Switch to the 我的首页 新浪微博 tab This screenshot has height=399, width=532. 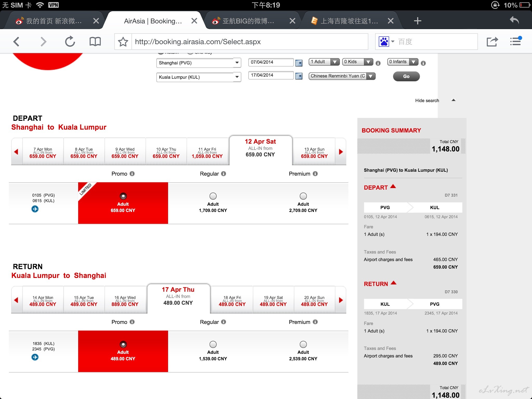tap(53, 21)
